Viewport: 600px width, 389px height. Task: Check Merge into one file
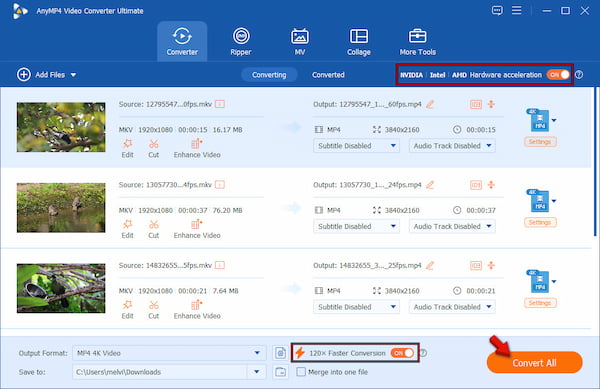point(301,372)
